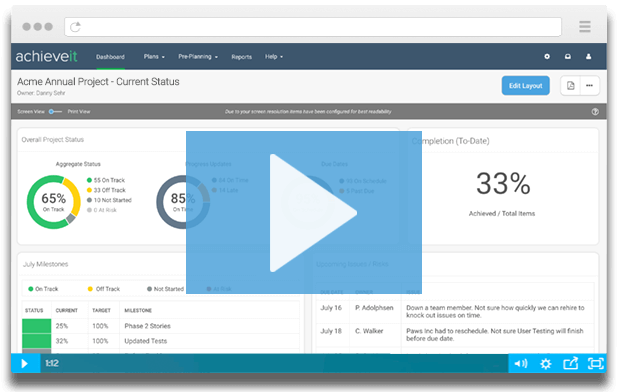Select the '0 At Risk' legend item
Screen dimensions: 617x392
102,210
